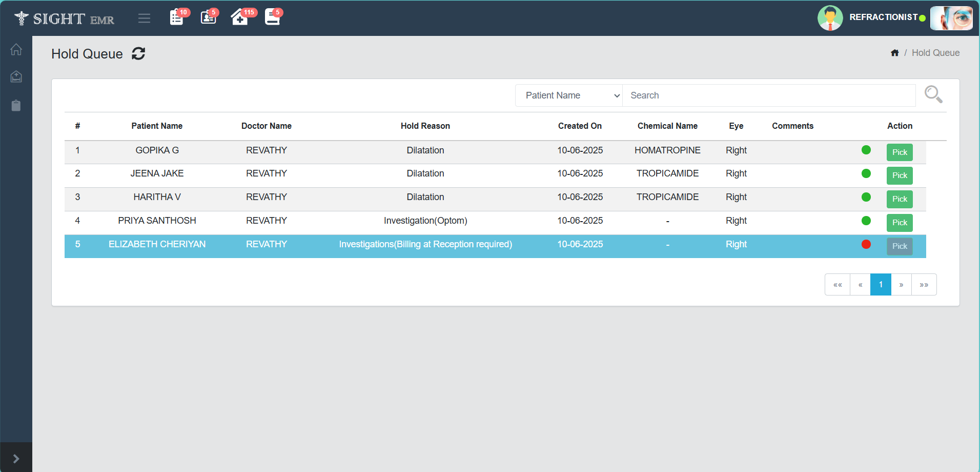
Task: Open the clinic house icon with badge 115
Action: (x=239, y=17)
